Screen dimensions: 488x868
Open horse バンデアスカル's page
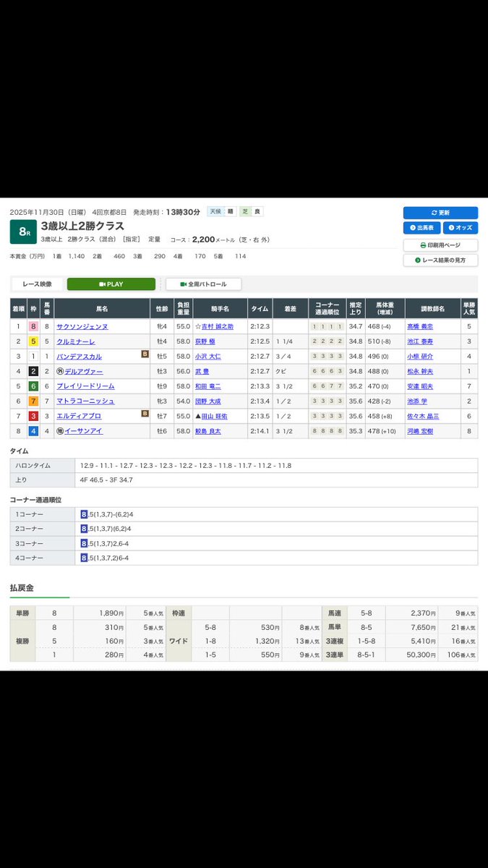80,357
